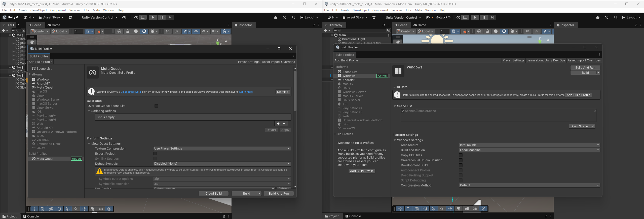
Task: Collapse Windows Settings section
Action: (x=395, y=140)
